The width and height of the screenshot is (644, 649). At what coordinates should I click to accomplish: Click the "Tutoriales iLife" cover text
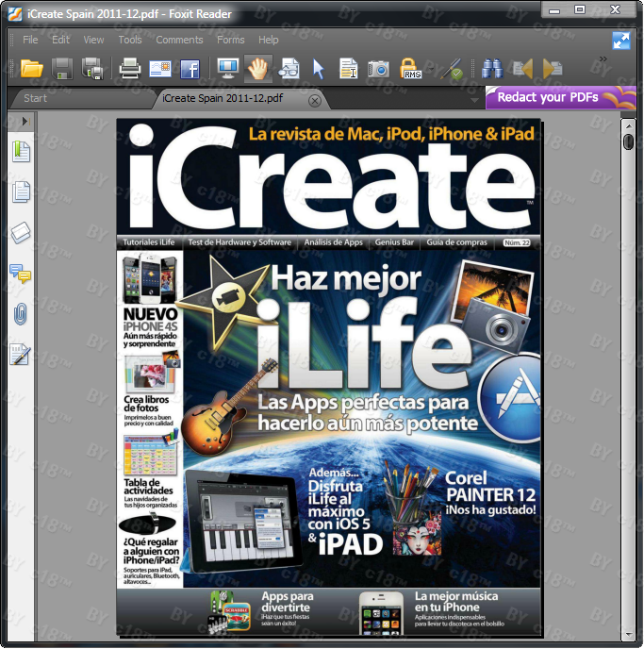[148, 242]
